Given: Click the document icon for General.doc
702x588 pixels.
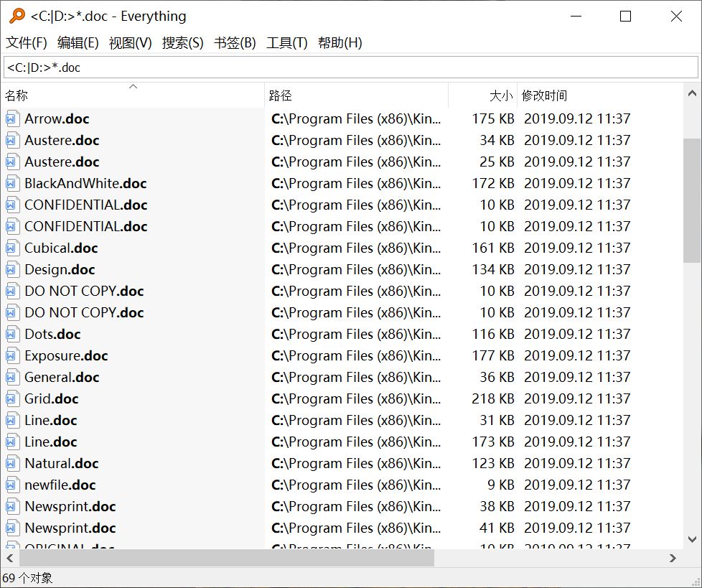Looking at the screenshot, I should (11, 378).
